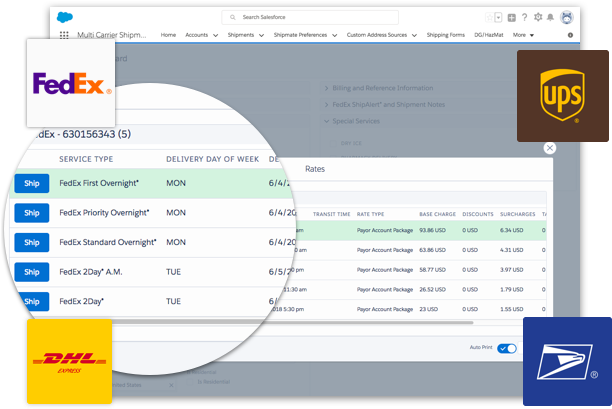The width and height of the screenshot is (612, 409).
Task: Click the magnifier icon in search box
Action: (x=233, y=17)
